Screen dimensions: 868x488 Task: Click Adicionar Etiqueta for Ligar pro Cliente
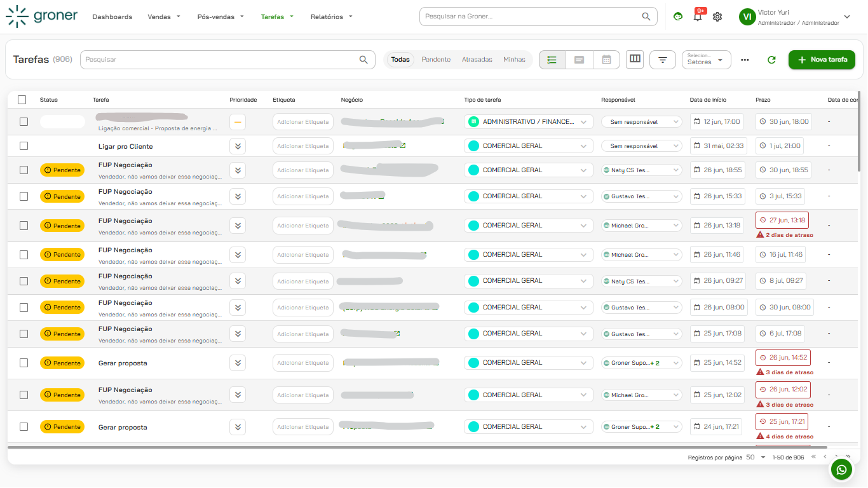303,146
